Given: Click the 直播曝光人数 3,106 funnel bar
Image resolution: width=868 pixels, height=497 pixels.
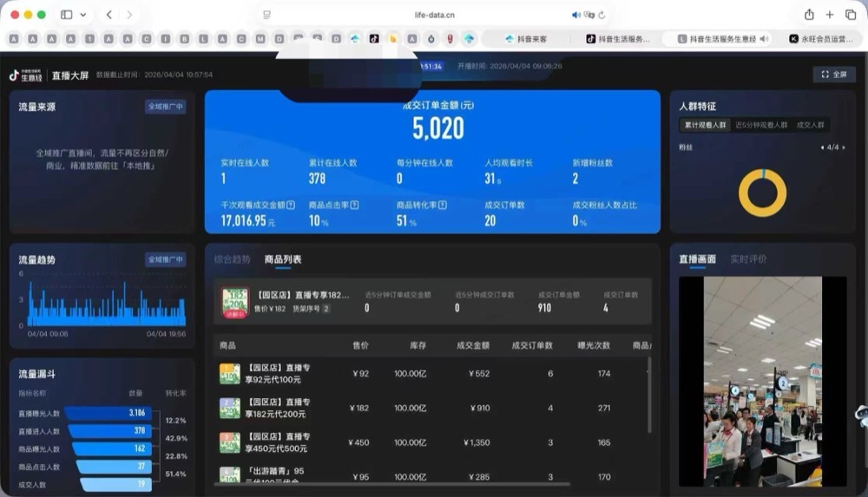Looking at the screenshot, I should 108,413.
